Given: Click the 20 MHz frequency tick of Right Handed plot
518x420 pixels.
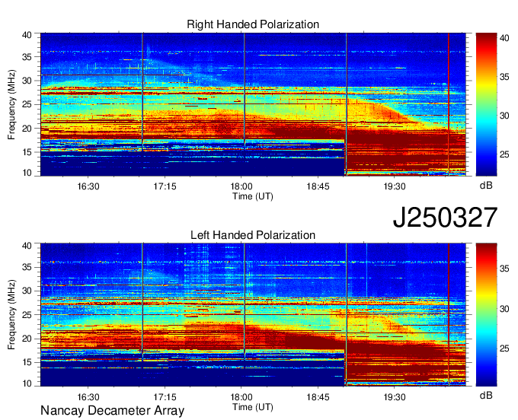Looking at the screenshot, I should point(27,129).
